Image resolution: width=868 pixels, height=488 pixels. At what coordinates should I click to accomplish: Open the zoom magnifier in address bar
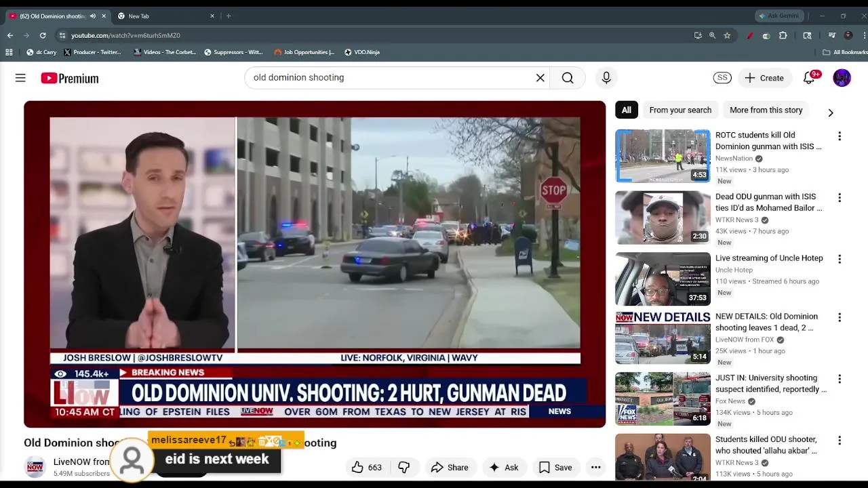coord(712,35)
